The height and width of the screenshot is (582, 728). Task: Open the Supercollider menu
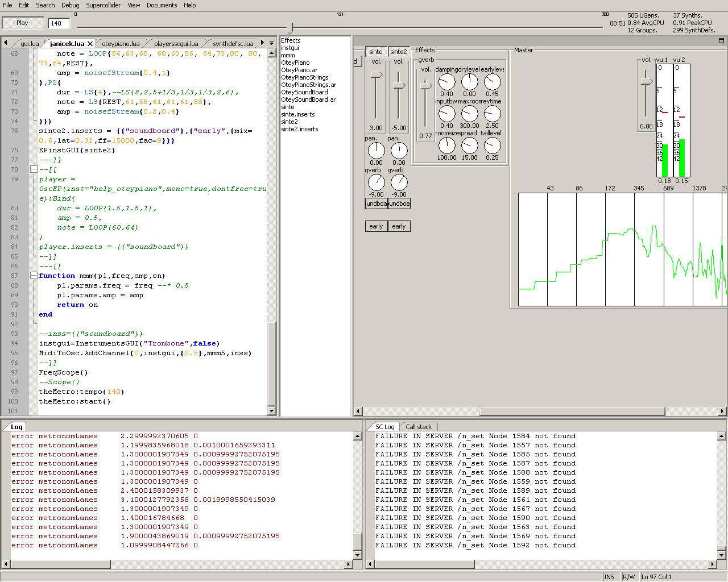[x=103, y=5]
